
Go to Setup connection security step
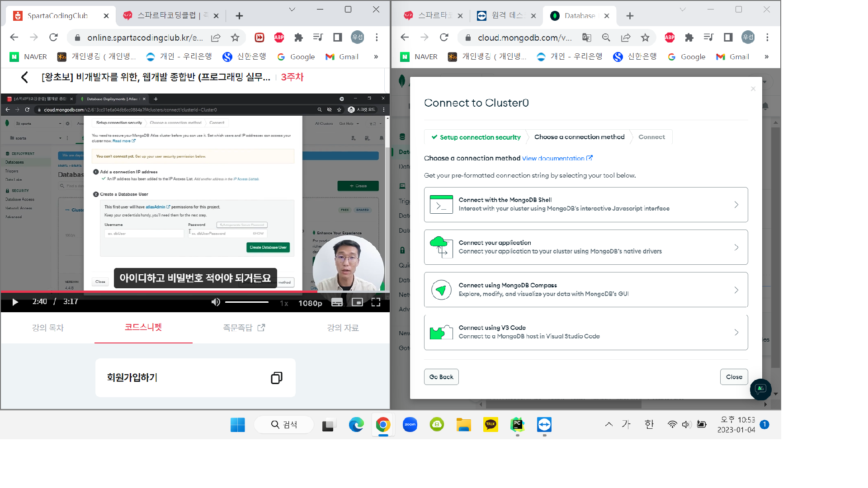point(476,137)
